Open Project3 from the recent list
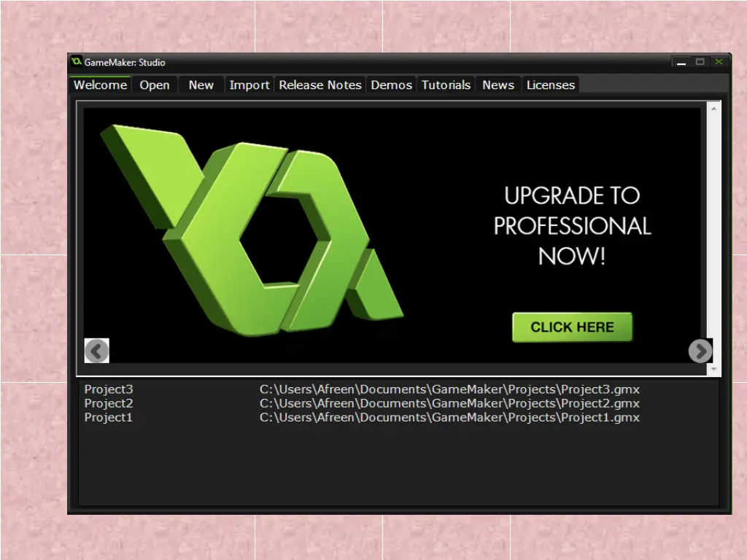The height and width of the screenshot is (560, 747). click(x=109, y=389)
